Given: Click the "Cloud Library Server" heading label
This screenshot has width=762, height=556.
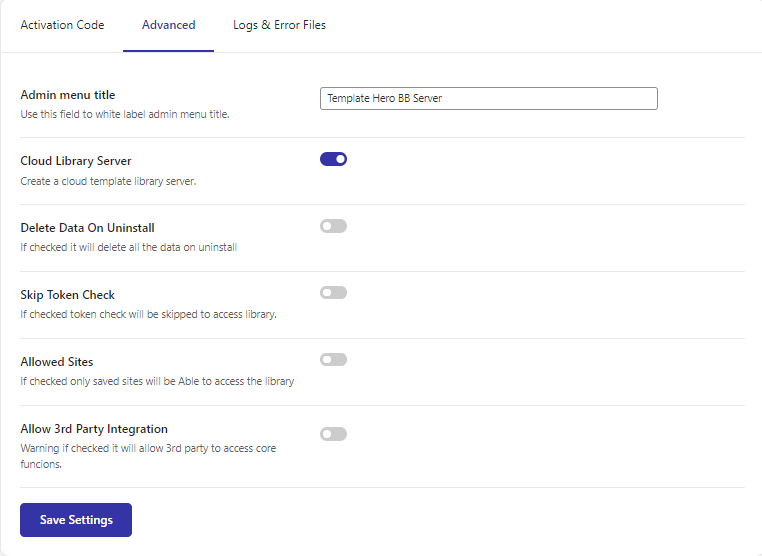Looking at the screenshot, I should 76,161.
